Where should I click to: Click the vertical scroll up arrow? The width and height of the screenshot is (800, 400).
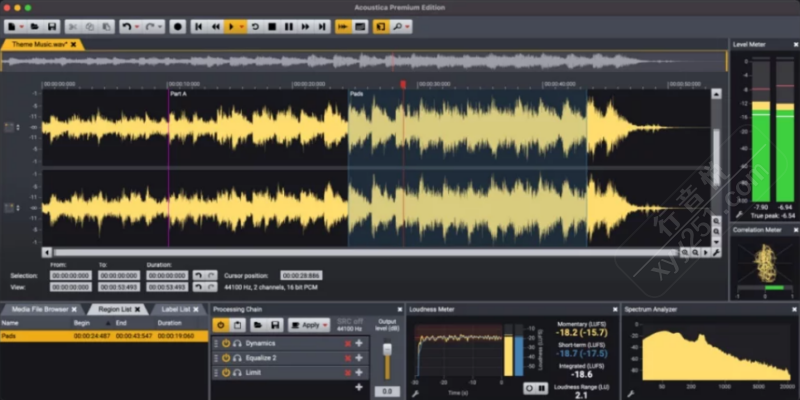[716, 94]
